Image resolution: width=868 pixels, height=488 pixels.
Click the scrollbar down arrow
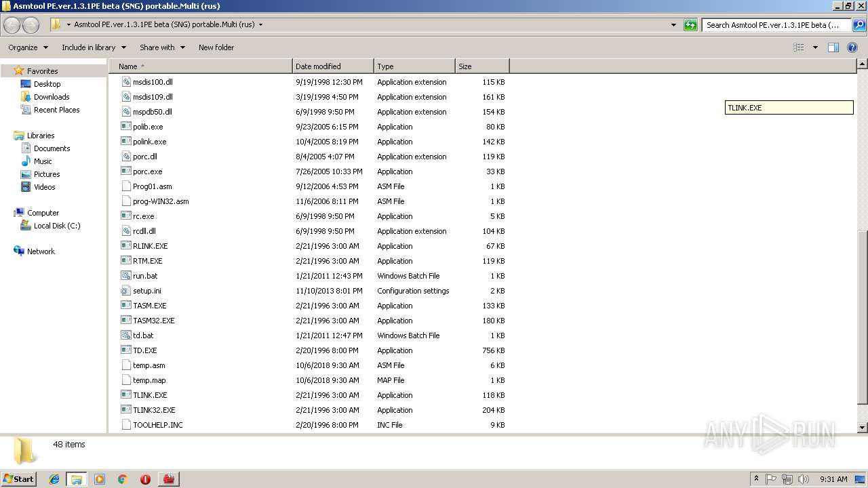(x=862, y=428)
